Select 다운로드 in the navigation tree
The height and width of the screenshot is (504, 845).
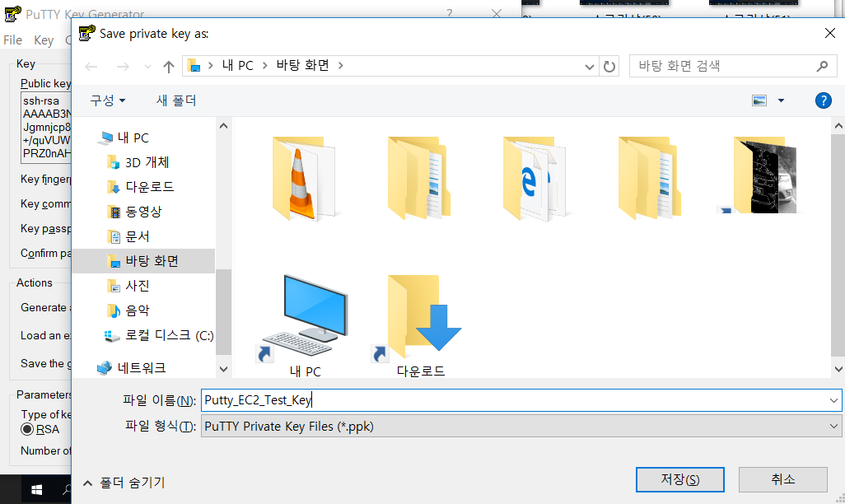pos(150,187)
